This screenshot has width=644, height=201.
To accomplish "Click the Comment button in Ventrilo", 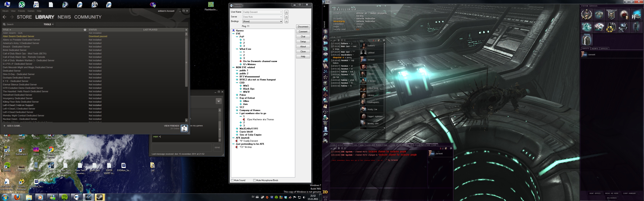I will tap(303, 31).
